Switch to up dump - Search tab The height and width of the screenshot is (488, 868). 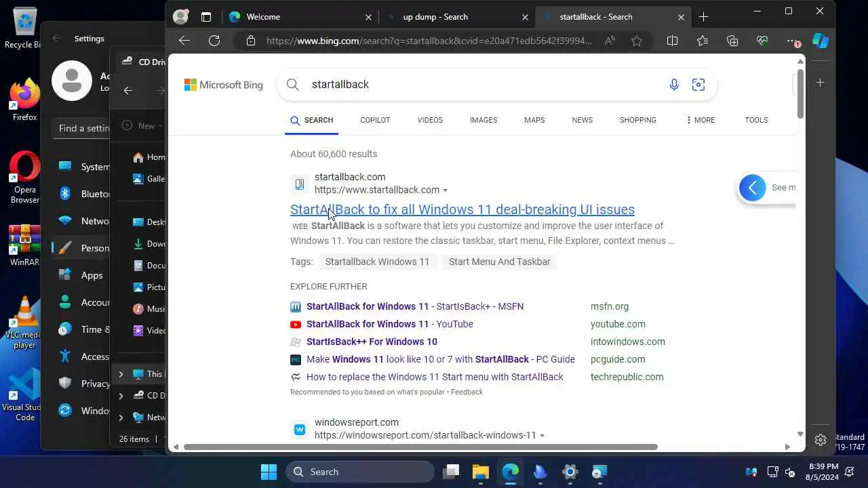click(x=458, y=17)
